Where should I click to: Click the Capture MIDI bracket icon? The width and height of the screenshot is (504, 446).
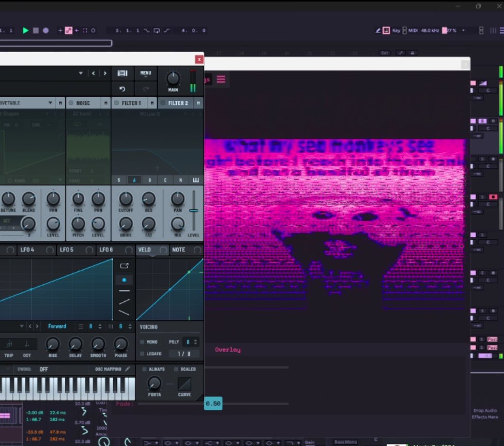pos(85,30)
